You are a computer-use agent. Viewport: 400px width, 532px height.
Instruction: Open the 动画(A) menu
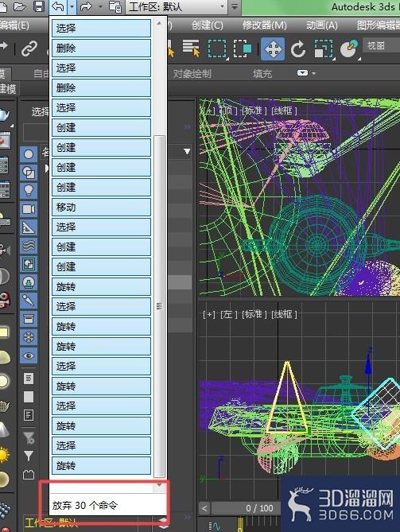click(x=321, y=25)
